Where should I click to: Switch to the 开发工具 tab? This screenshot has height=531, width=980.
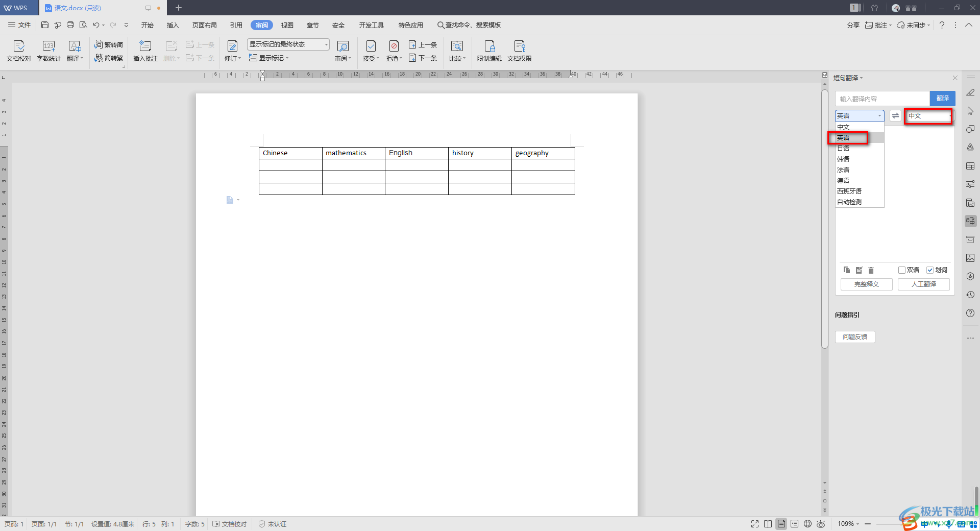[371, 25]
